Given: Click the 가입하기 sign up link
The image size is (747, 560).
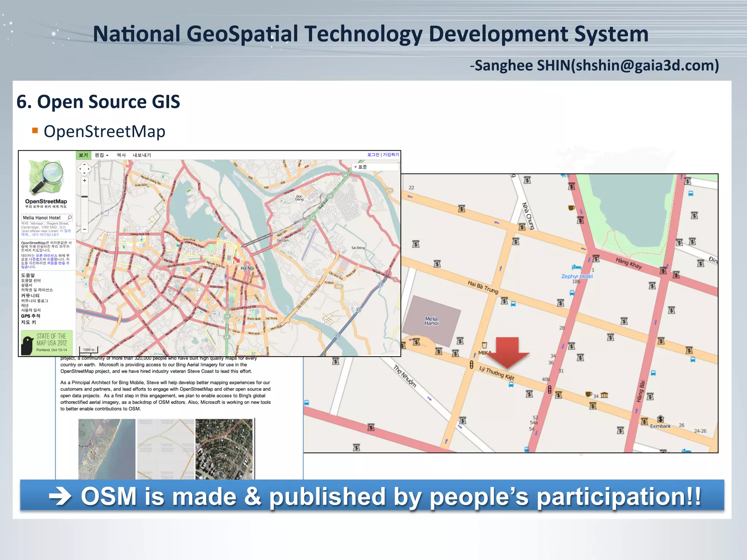Looking at the screenshot, I should (391, 155).
